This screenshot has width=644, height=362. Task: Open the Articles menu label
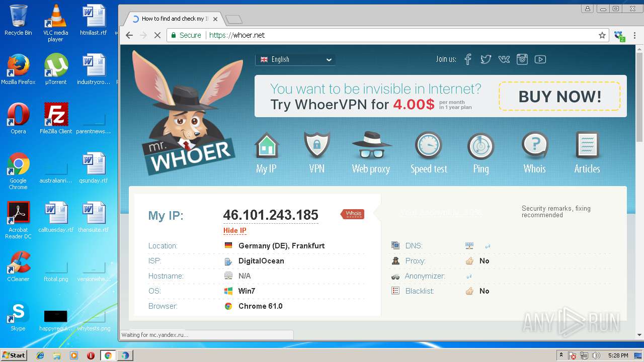587,169
